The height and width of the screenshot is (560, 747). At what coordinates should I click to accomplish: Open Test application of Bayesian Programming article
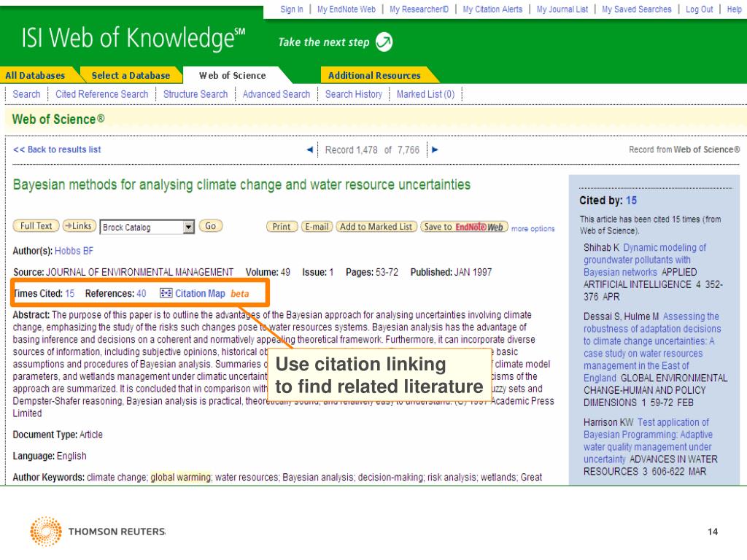click(648, 440)
